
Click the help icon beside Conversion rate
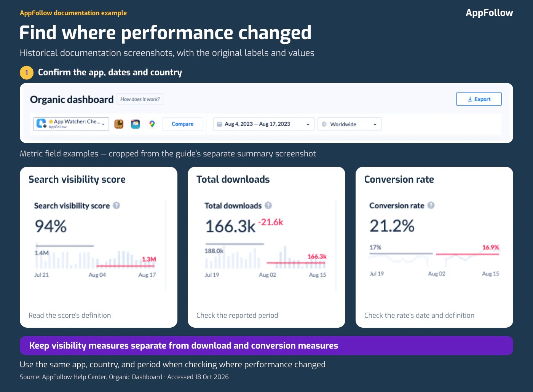[x=431, y=206]
